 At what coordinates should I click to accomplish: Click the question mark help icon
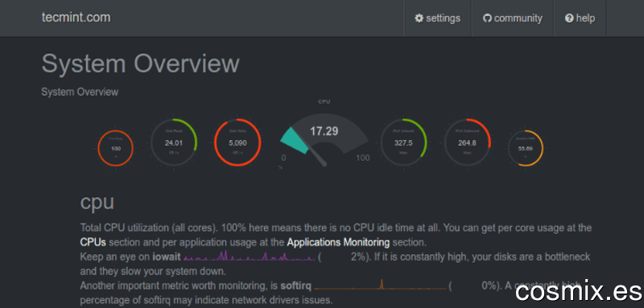tap(569, 18)
